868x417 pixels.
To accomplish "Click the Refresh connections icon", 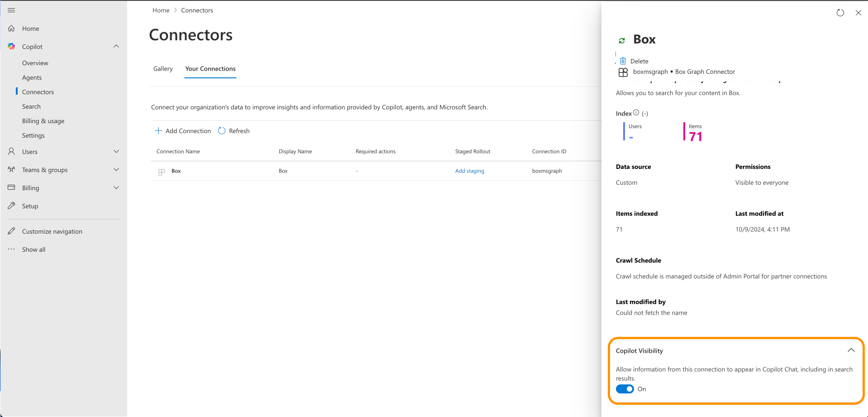I will click(222, 131).
